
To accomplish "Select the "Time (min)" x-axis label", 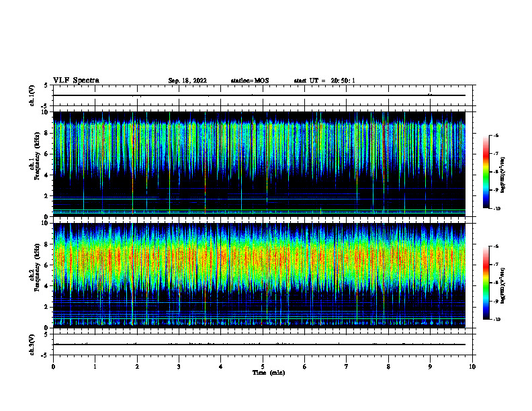I will pyautogui.click(x=269, y=373).
